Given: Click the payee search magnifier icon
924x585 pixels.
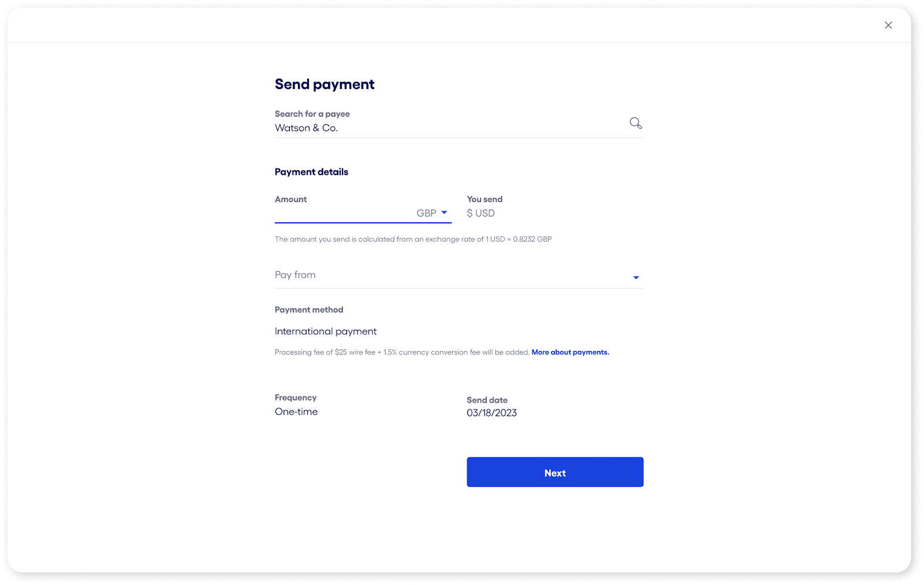Looking at the screenshot, I should (x=636, y=122).
